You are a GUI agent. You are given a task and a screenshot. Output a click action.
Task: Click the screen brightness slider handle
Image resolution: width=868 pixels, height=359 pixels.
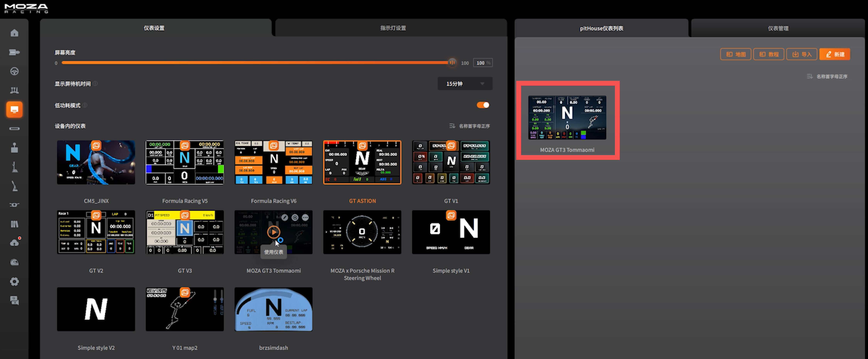click(x=452, y=62)
